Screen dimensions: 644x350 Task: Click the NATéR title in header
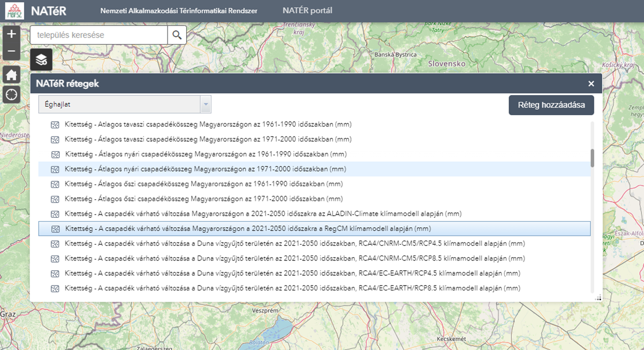tap(49, 11)
